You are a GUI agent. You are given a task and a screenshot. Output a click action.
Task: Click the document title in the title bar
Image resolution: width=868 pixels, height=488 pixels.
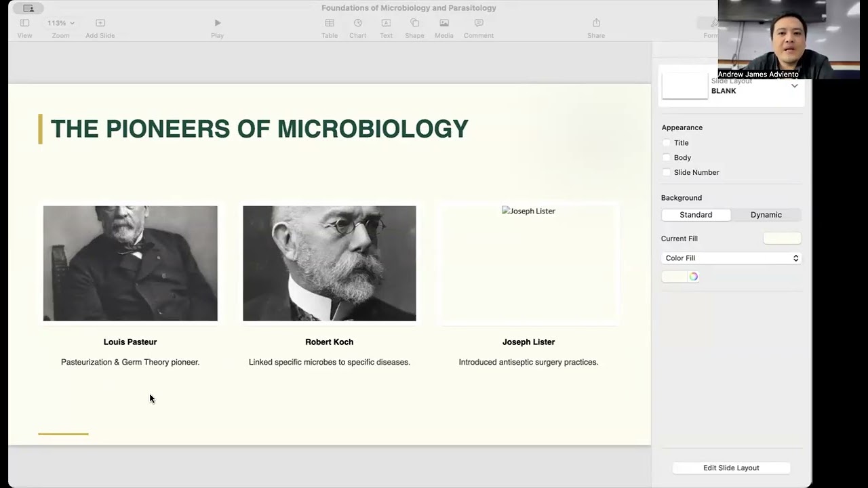409,8
